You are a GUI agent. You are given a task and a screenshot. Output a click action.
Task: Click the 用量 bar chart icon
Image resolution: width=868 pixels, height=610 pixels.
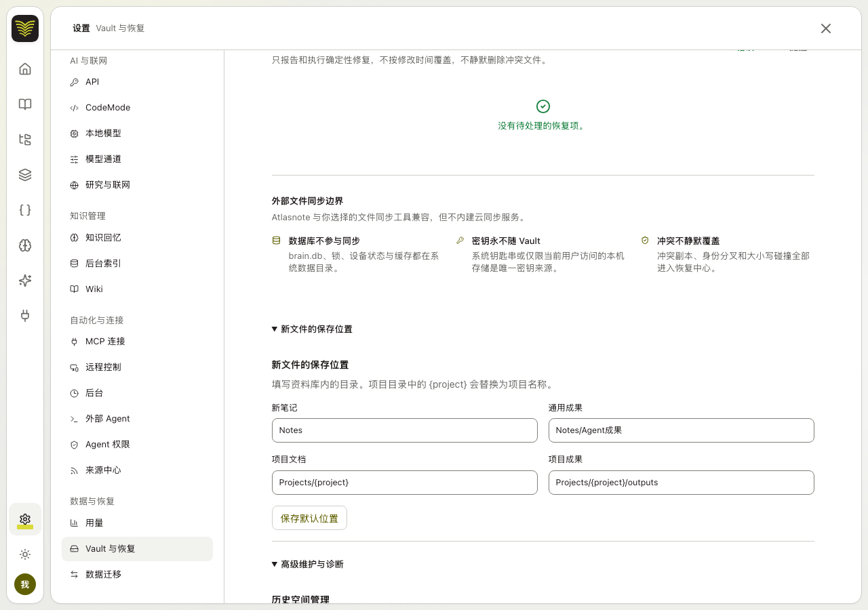[x=75, y=523]
